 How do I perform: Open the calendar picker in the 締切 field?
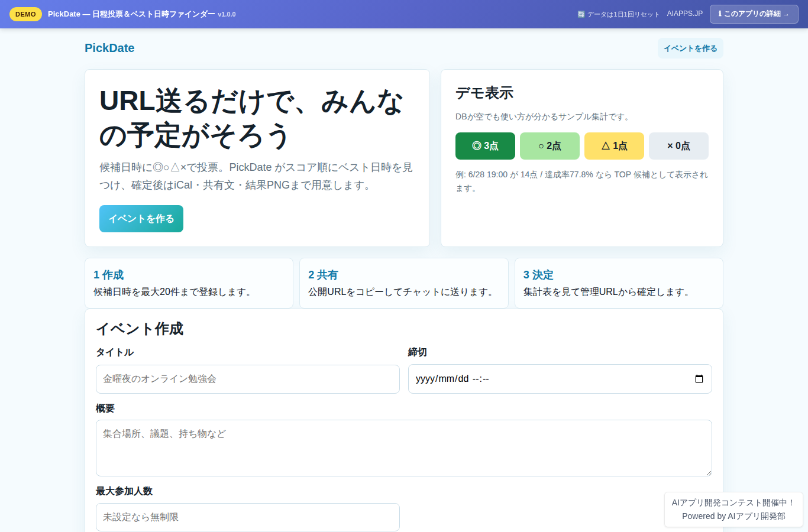point(699,379)
